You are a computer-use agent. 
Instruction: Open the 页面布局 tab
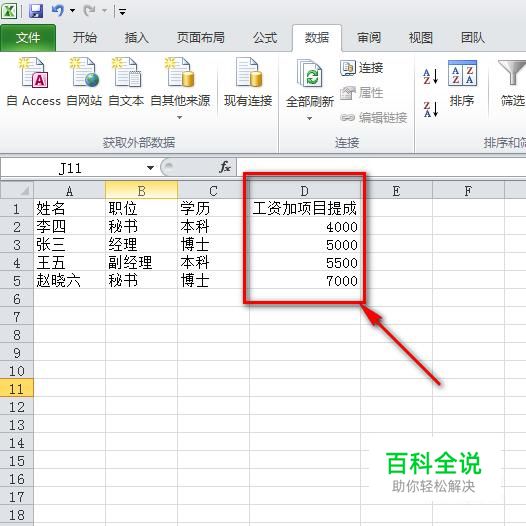201,38
